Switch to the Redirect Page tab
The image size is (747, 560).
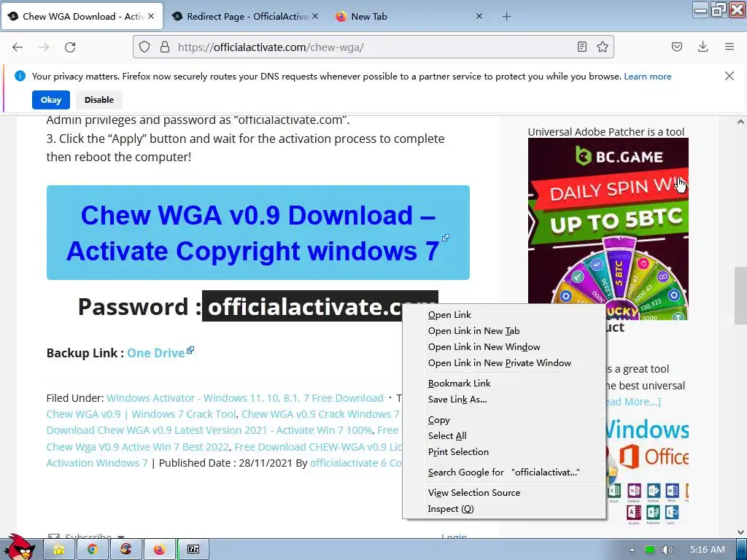point(245,16)
